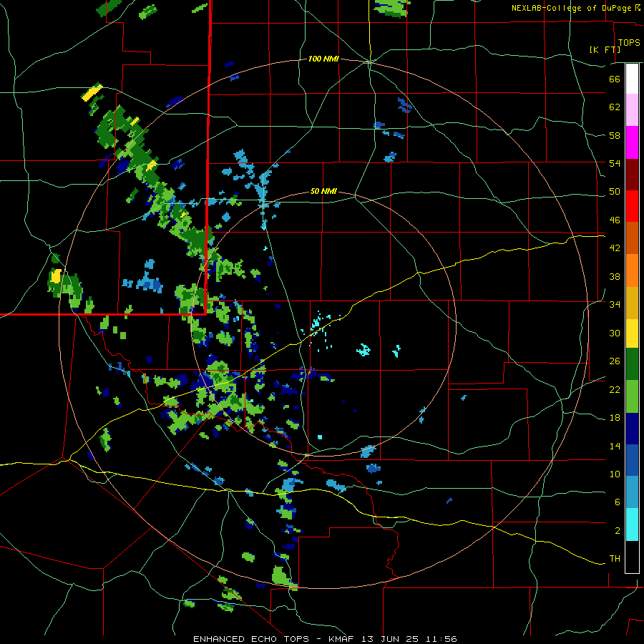
Task: Click the cyan legend swatch
Action: [x=632, y=525]
